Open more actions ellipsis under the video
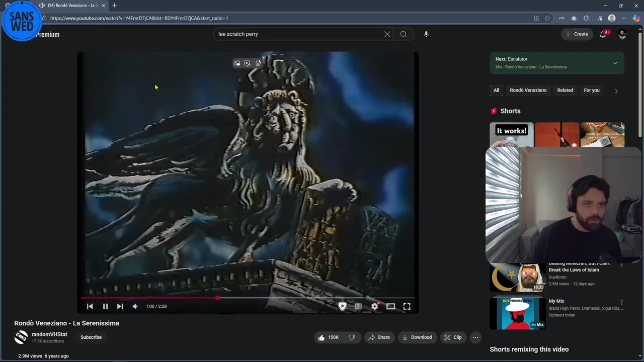 (475, 337)
